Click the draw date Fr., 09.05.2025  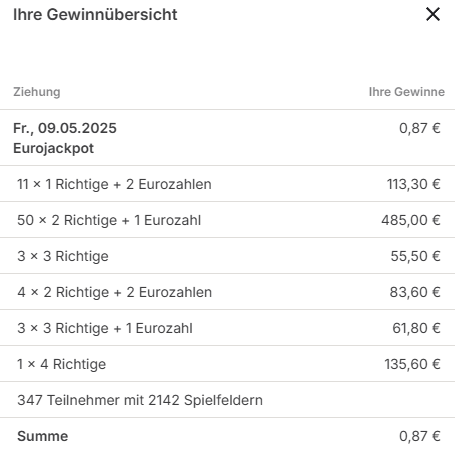65,128
